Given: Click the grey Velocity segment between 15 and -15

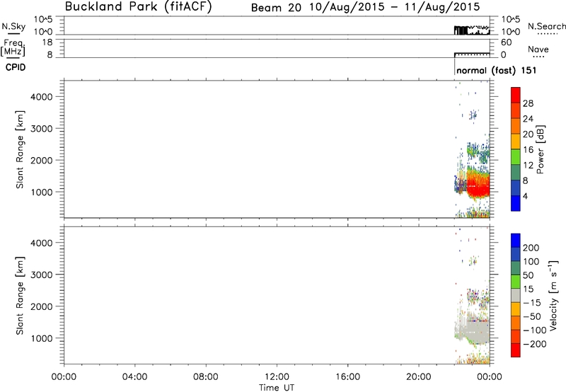Looking at the screenshot, I should [516, 295].
